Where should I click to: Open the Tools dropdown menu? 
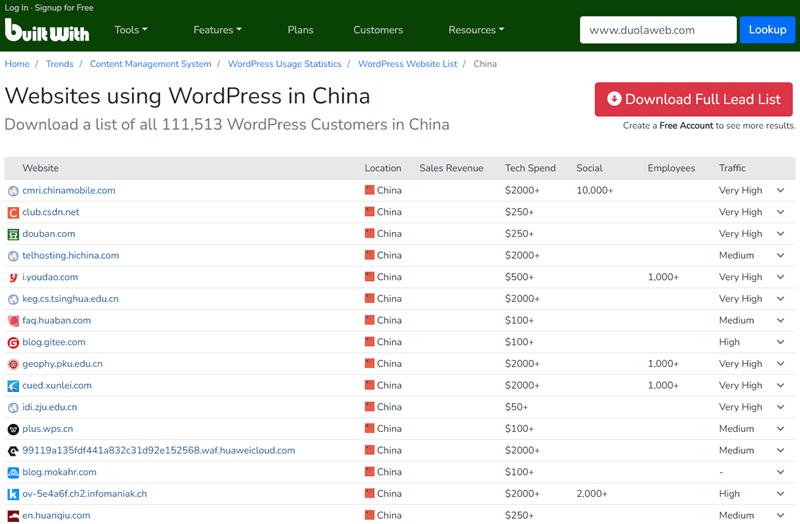[x=131, y=30]
